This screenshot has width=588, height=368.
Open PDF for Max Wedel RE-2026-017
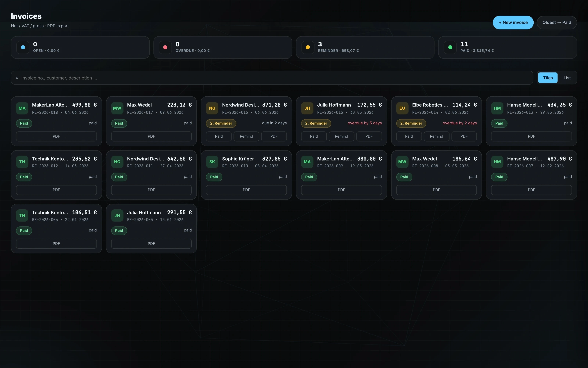pyautogui.click(x=151, y=136)
